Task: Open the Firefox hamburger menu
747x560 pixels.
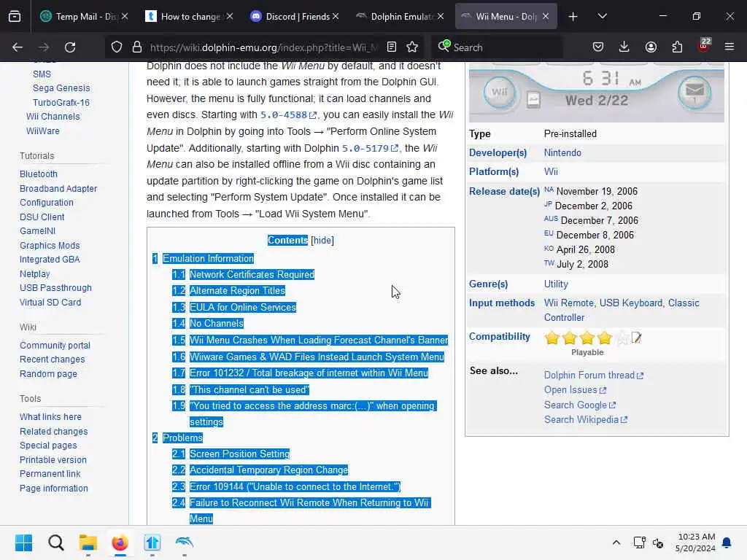Action: (729, 47)
